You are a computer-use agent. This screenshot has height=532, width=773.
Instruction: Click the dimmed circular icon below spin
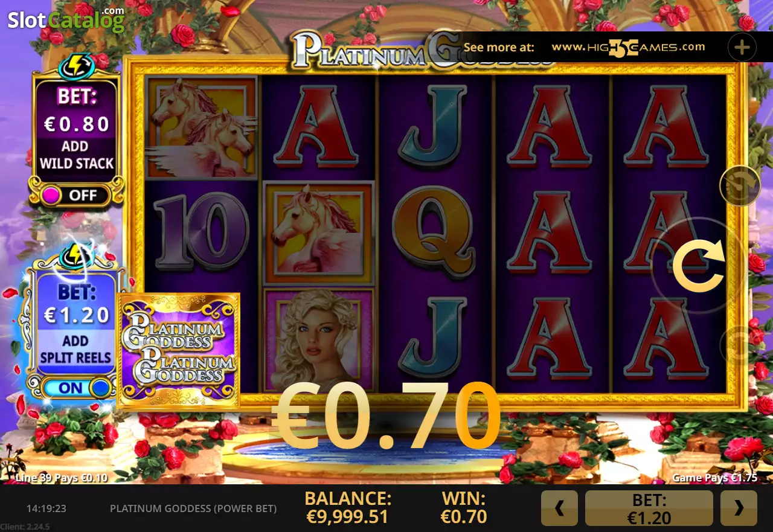pyautogui.click(x=740, y=346)
